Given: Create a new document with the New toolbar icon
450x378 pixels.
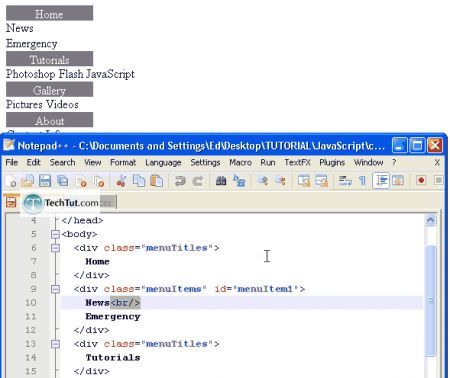Looking at the screenshot, I should click(x=11, y=181).
